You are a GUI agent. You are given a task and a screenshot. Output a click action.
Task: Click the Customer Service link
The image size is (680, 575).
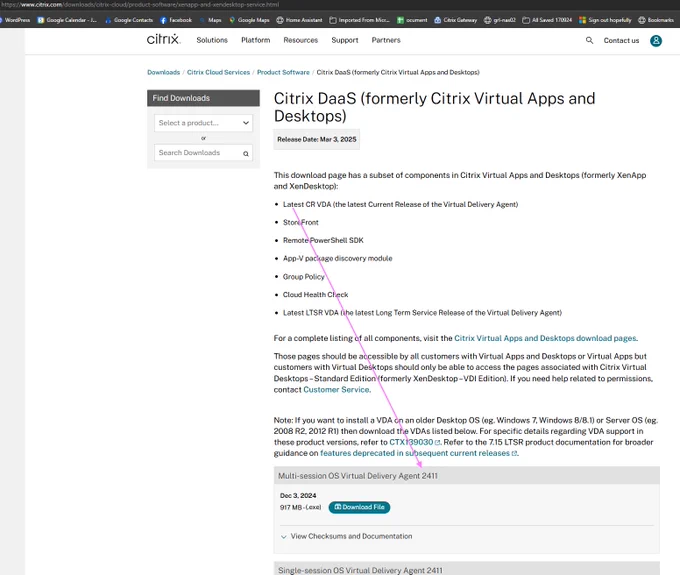click(x=336, y=389)
